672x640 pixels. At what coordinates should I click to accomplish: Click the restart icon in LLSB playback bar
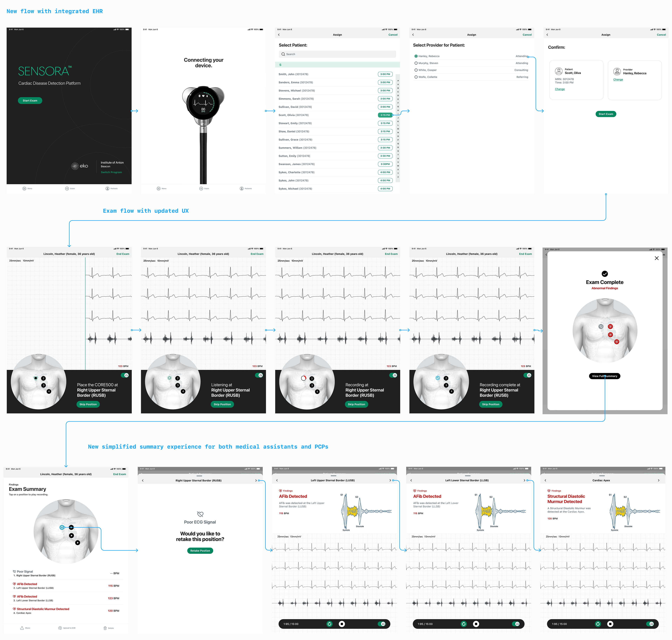click(x=463, y=624)
